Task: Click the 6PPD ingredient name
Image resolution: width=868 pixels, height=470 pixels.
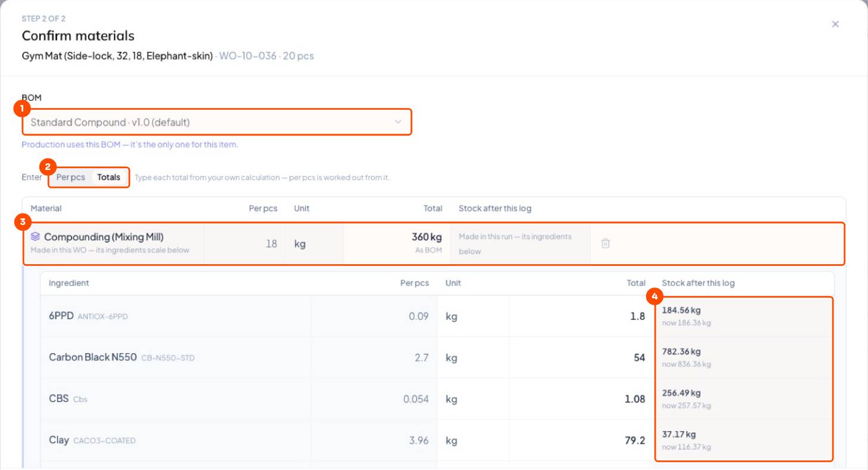Action: [61, 316]
